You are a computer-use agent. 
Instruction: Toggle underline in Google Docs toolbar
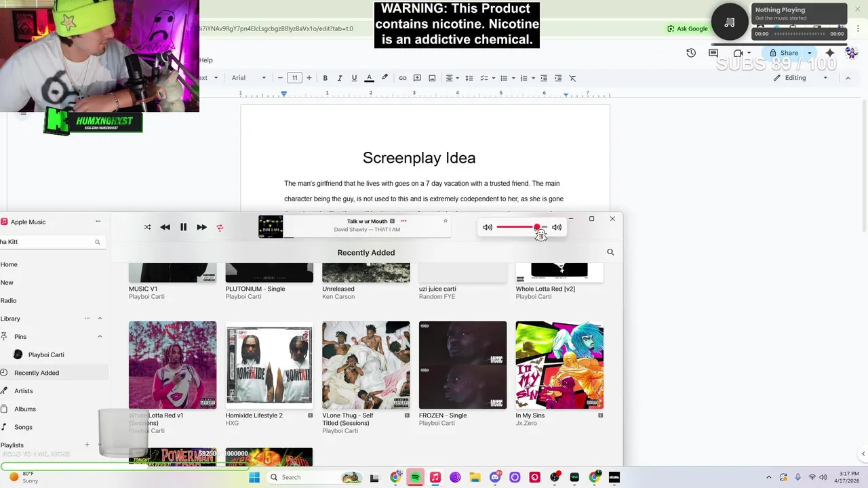coord(354,78)
